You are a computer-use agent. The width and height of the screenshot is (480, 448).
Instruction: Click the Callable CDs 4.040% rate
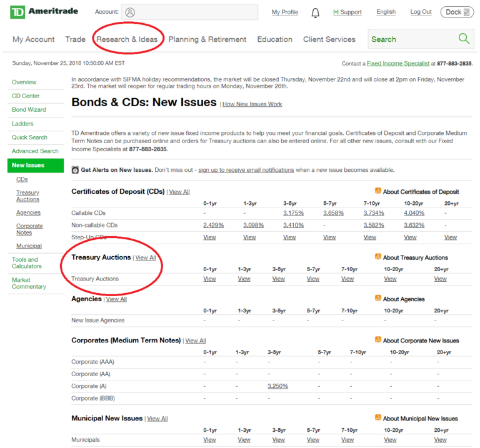point(414,213)
